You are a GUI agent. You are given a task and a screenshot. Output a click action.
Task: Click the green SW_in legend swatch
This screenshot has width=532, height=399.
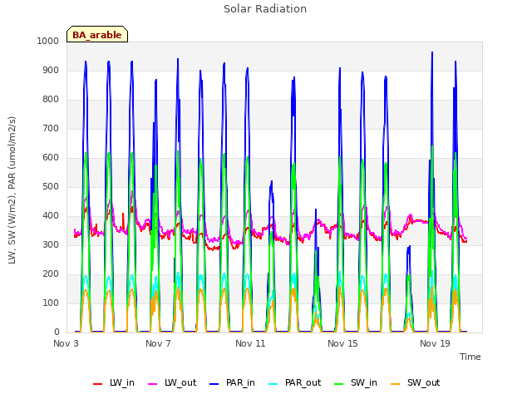[x=339, y=384]
